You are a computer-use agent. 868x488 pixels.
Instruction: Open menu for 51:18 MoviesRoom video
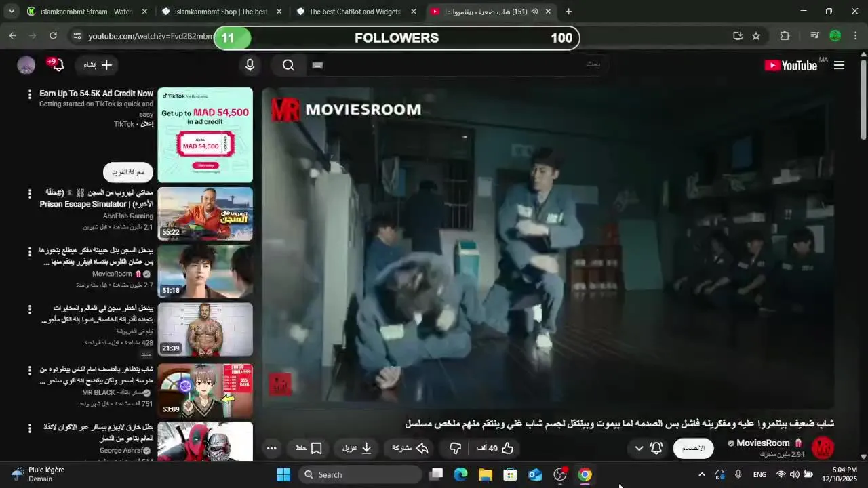pyautogui.click(x=29, y=251)
